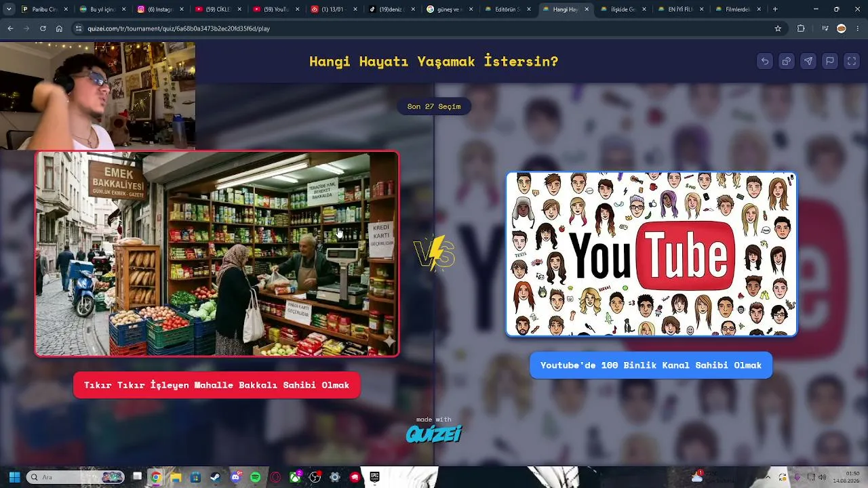868x488 pixels.
Task: Choose the YouTube logo image
Action: [651, 254]
